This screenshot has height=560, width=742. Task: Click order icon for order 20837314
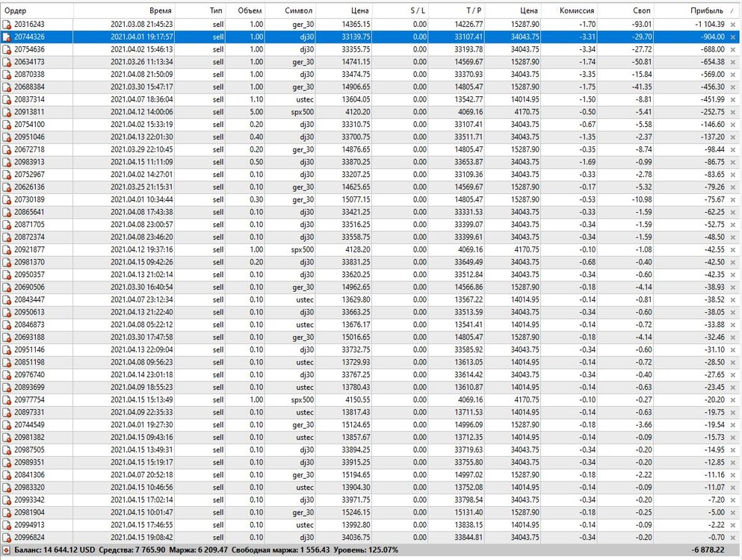[7, 100]
